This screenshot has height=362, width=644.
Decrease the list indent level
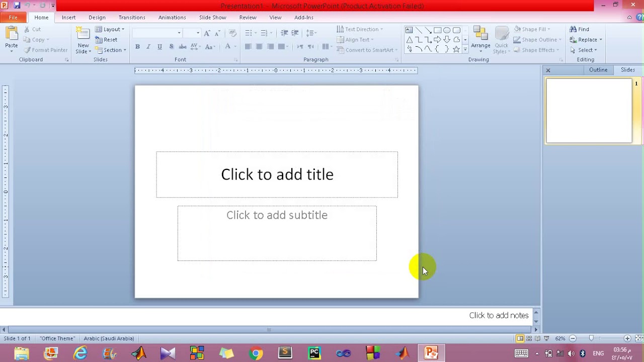coord(284,33)
